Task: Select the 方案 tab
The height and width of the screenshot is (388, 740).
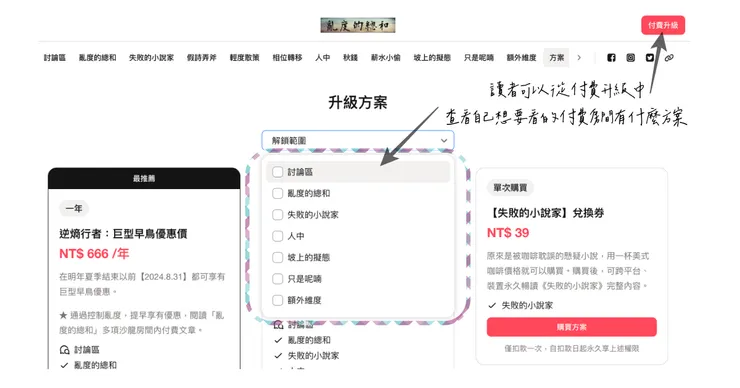Action: click(x=556, y=58)
